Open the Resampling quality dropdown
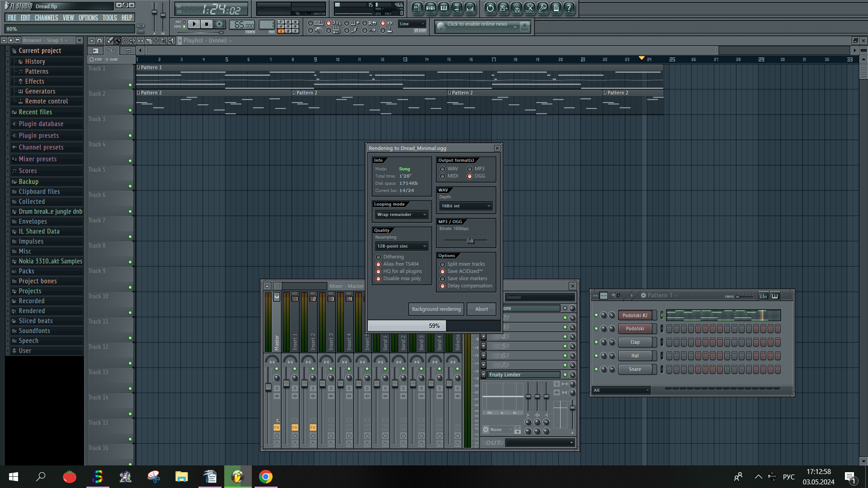Screen dimensions: 868x488 pyautogui.click(x=401, y=247)
